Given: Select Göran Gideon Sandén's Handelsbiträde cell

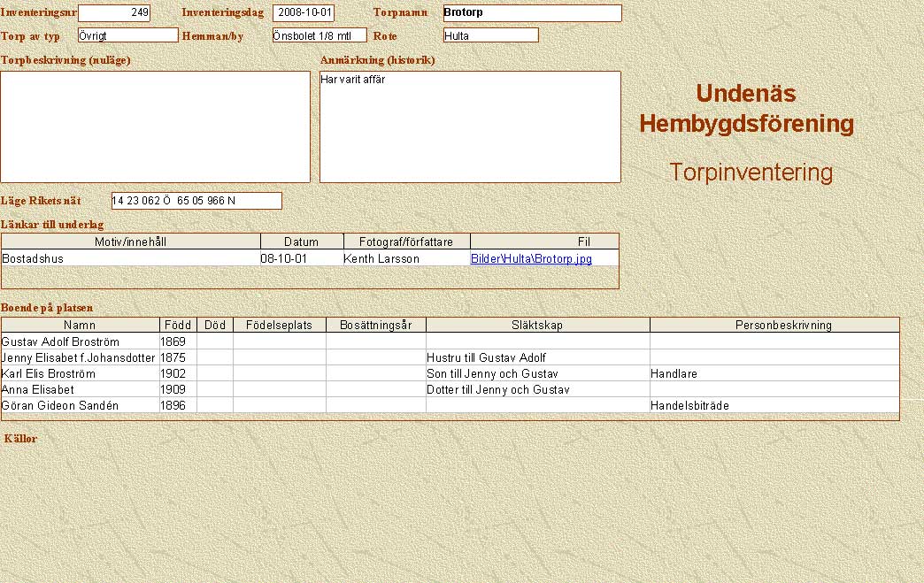Looking at the screenshot, I should click(774, 406).
